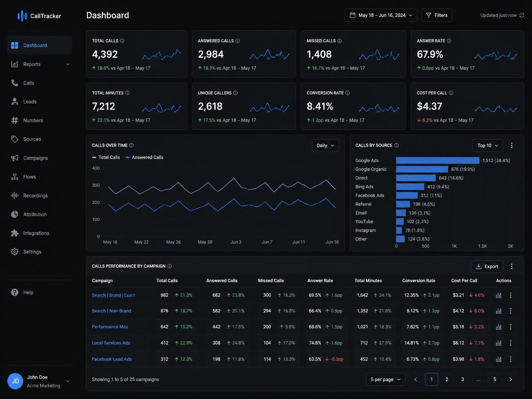Open the Search | Non-Brand campaign link

tap(111, 311)
